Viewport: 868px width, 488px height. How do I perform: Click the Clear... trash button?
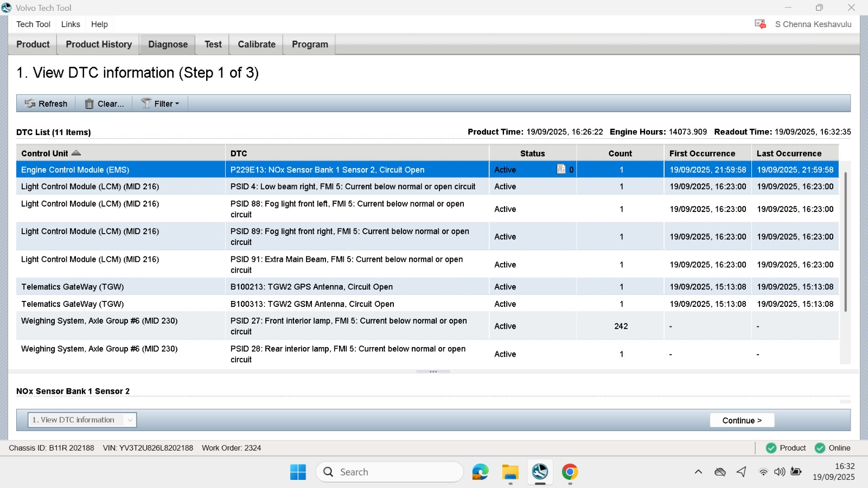click(105, 104)
